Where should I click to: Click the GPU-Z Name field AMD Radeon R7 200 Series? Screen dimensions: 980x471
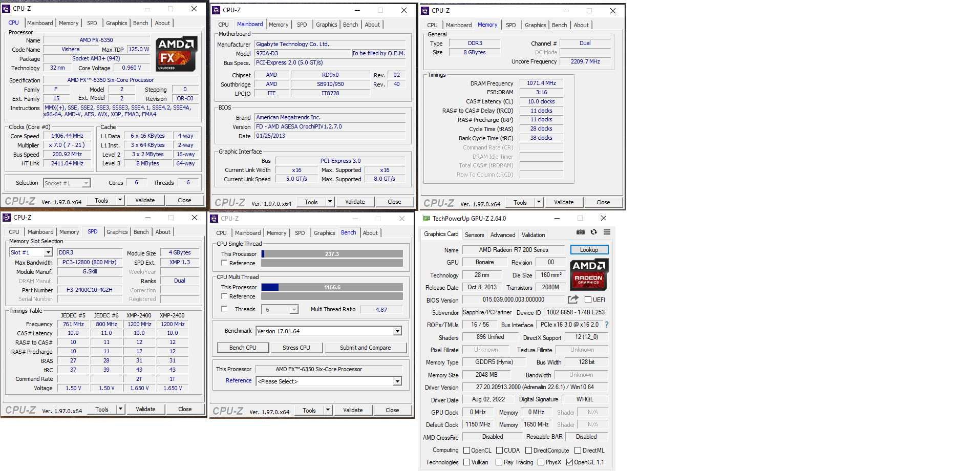click(x=514, y=250)
